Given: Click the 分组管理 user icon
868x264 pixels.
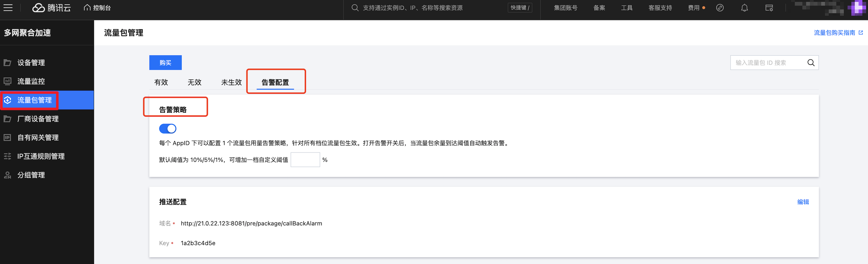Looking at the screenshot, I should click(x=8, y=175).
